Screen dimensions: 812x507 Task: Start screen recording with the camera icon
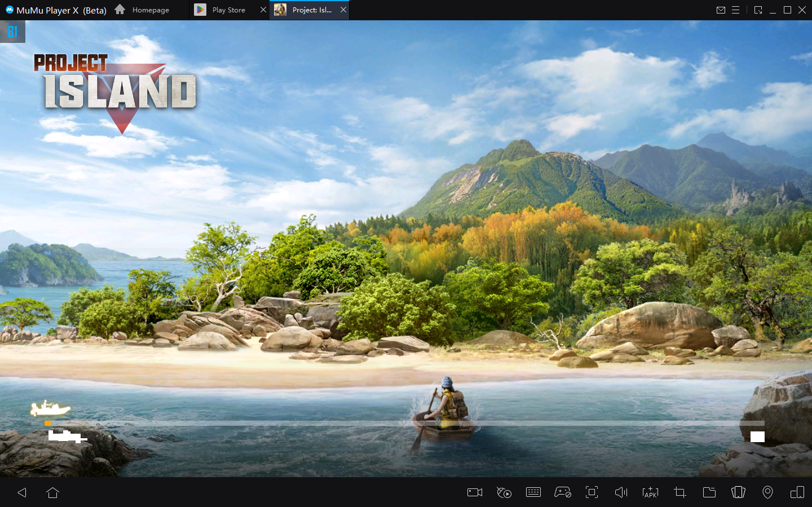pyautogui.click(x=475, y=492)
